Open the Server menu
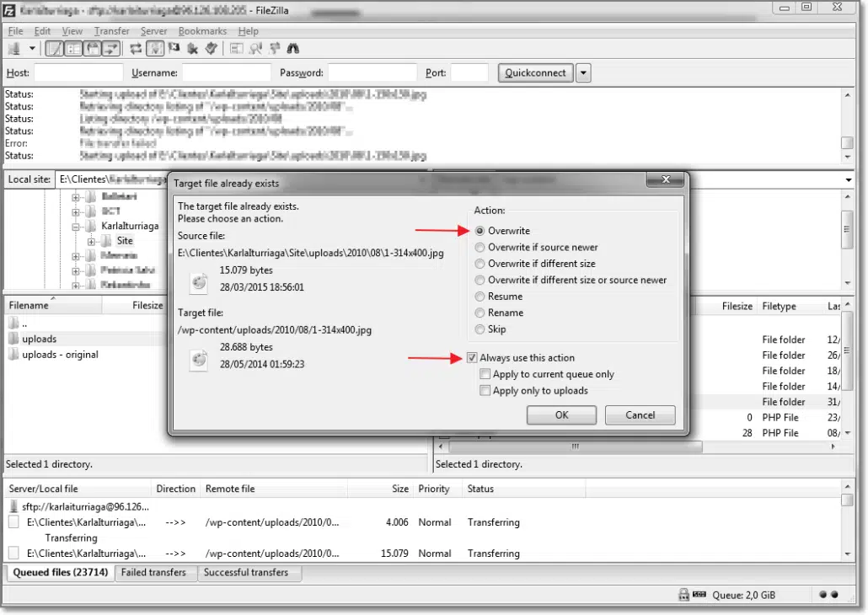Image resolution: width=868 pixels, height=615 pixels. 153,31
